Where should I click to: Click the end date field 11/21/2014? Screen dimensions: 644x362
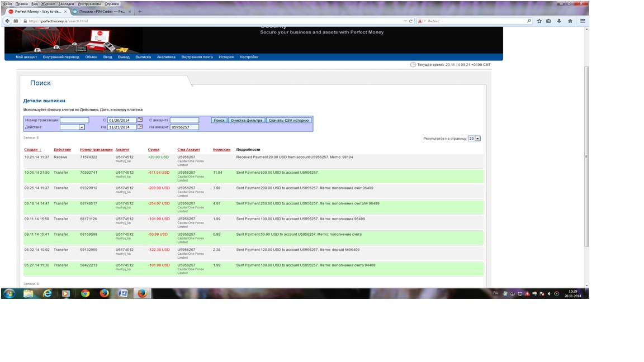[121, 127]
